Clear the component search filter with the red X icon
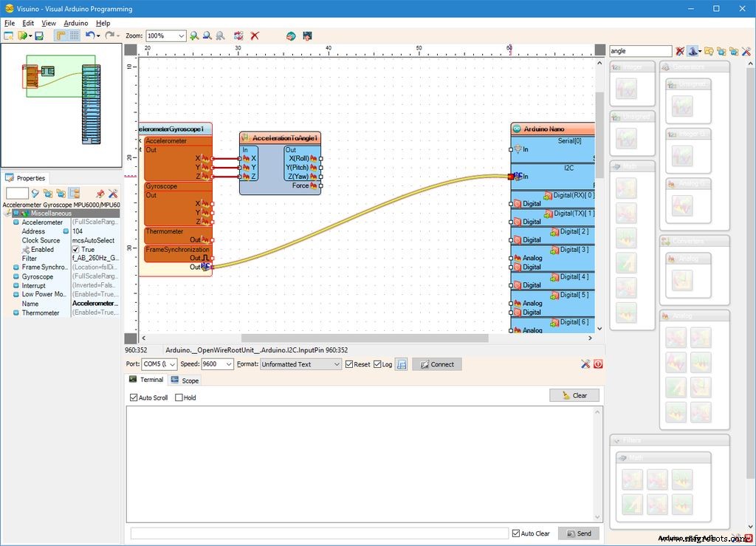The width and height of the screenshot is (756, 546). tap(681, 51)
